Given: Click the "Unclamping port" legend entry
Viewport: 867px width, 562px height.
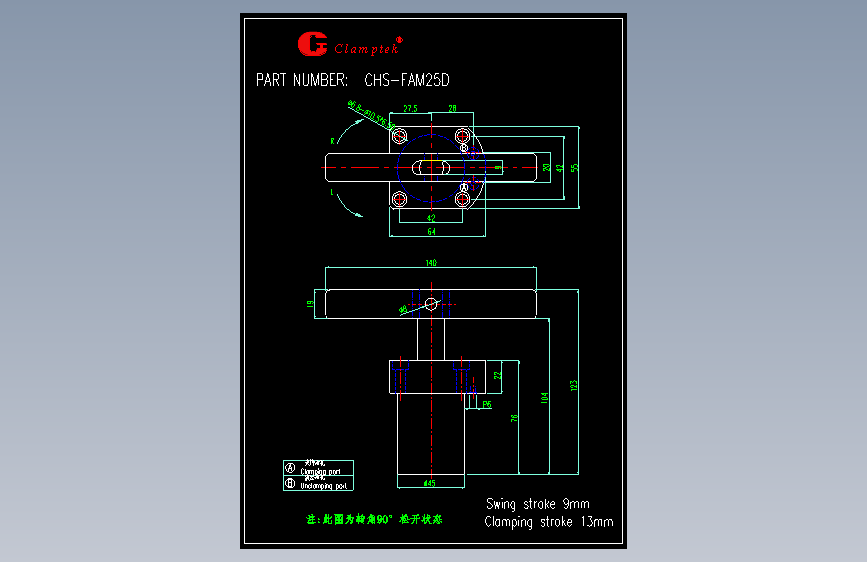Looking at the screenshot, I should coord(323,486).
